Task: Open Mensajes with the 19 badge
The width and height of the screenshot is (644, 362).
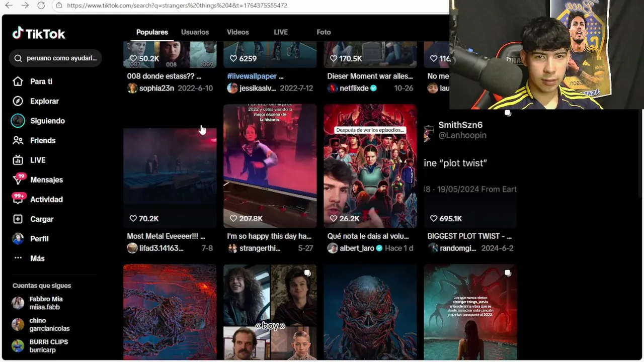Action: tap(46, 179)
